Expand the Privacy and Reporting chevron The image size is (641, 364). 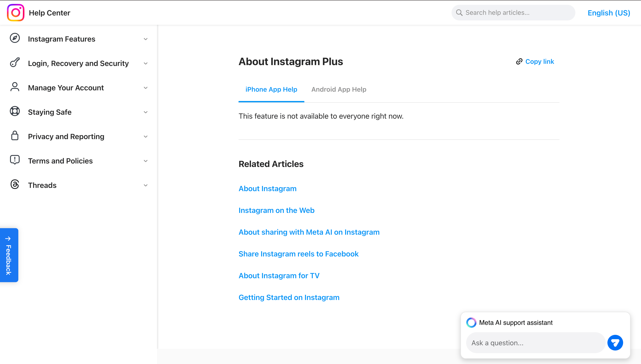pyautogui.click(x=146, y=136)
